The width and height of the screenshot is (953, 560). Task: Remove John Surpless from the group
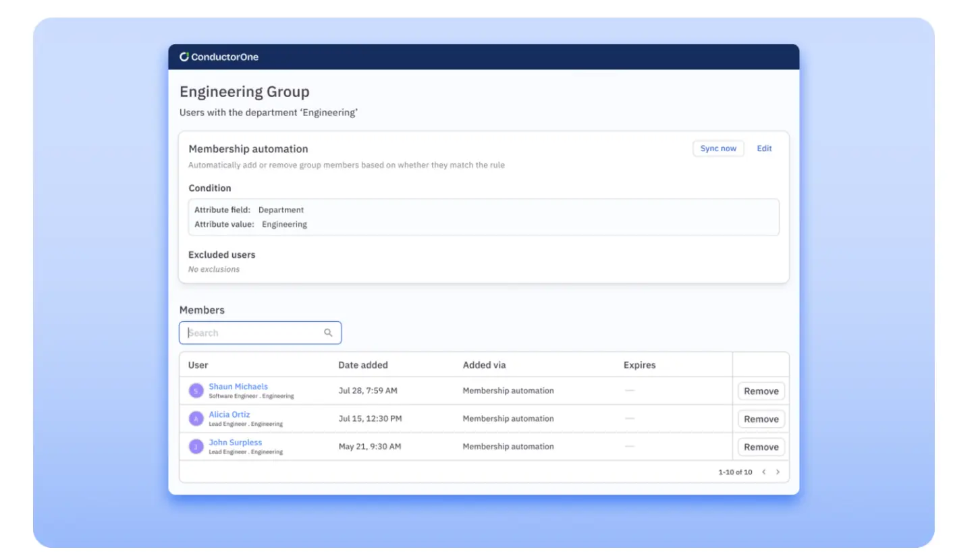(761, 447)
